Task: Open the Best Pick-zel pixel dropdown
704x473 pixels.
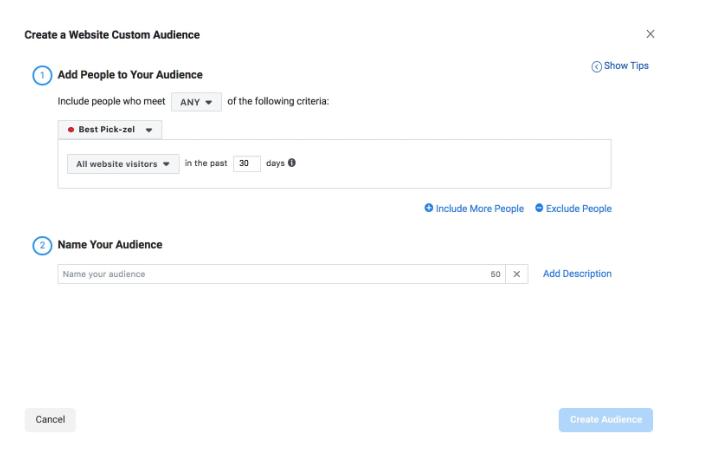Action: point(110,130)
